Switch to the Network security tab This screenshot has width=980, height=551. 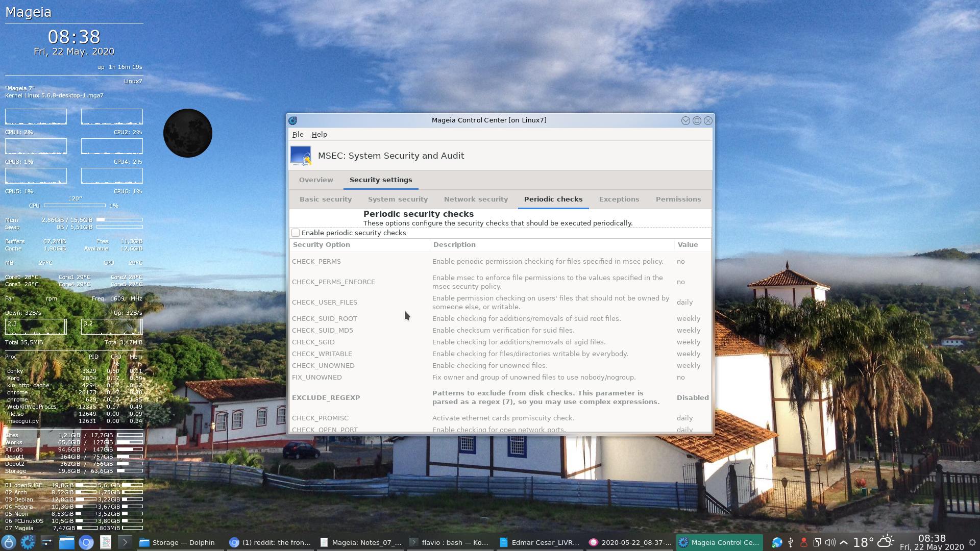[x=476, y=199]
